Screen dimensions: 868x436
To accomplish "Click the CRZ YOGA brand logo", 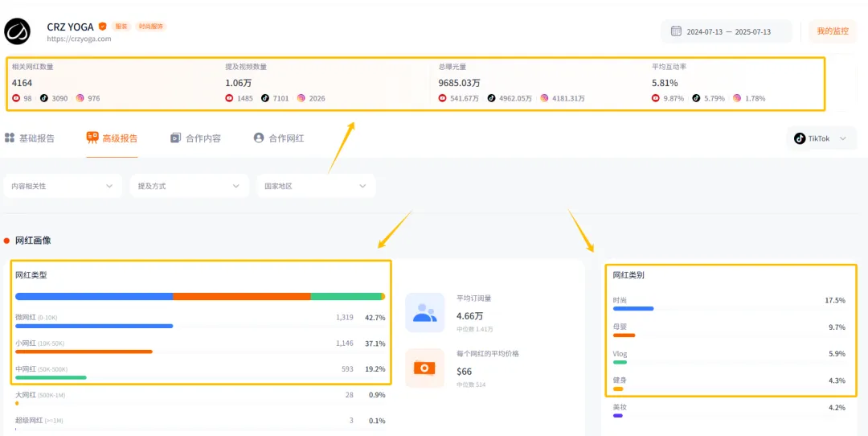I will coord(17,32).
